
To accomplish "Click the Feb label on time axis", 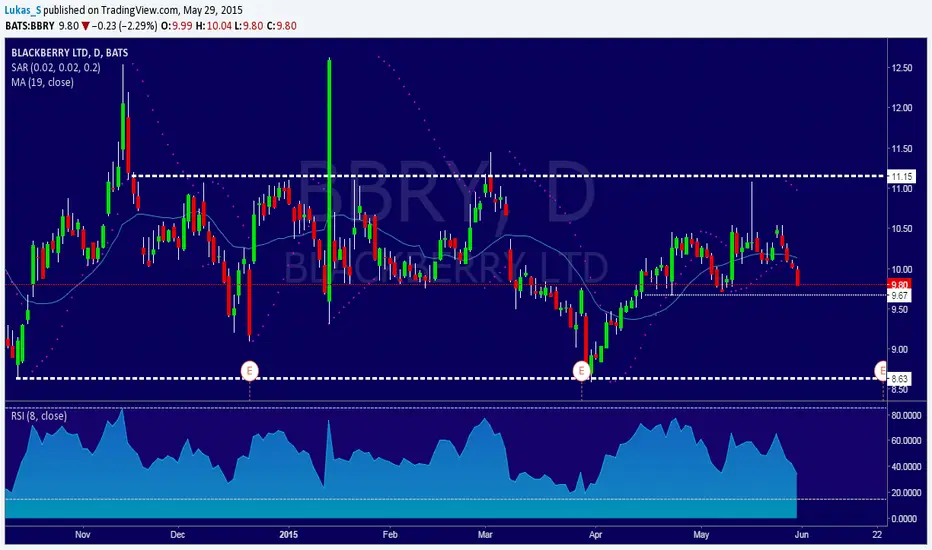I will tap(390, 535).
